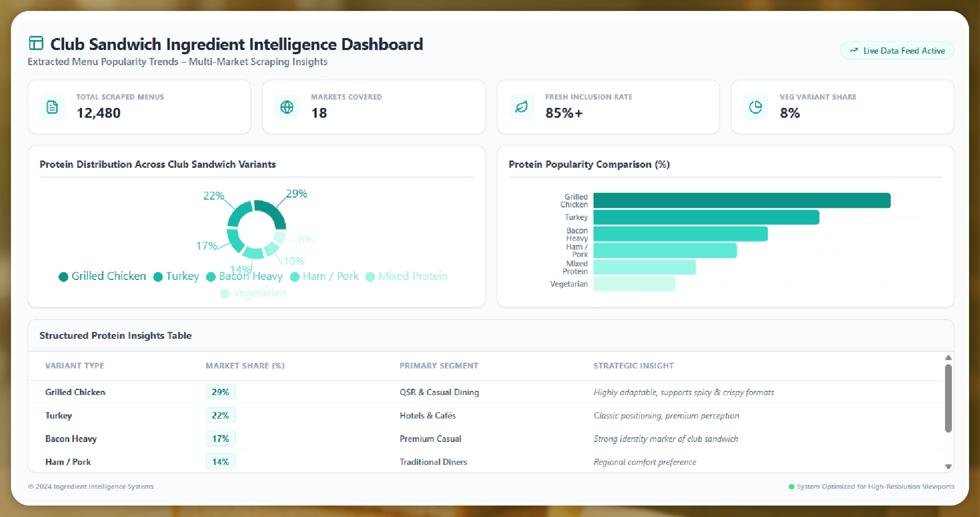Click the table scrollbar up arrow
Viewport: 980px width, 517px height.
(948, 358)
